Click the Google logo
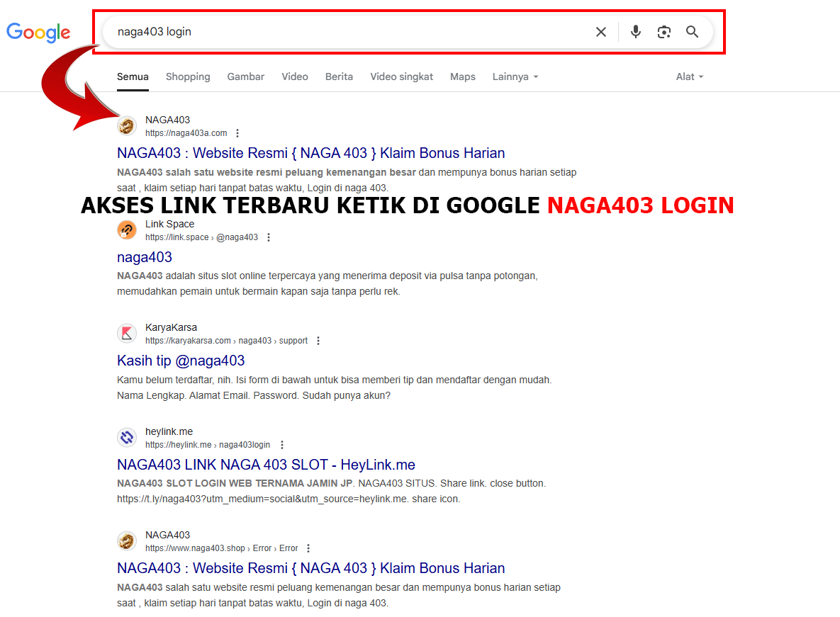This screenshot has width=840, height=617. coord(38,32)
